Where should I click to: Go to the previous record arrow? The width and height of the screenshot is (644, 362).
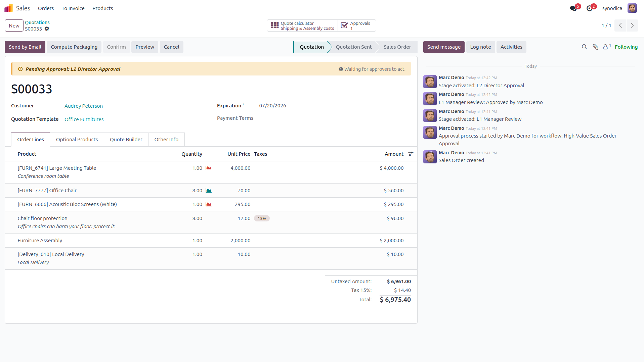[x=620, y=25]
